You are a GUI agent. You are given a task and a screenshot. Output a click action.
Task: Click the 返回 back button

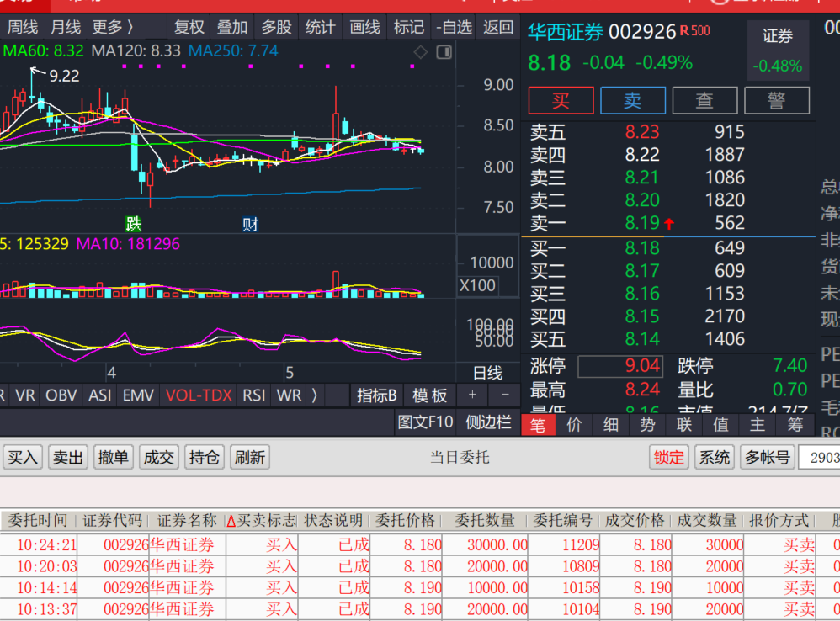pyautogui.click(x=498, y=27)
